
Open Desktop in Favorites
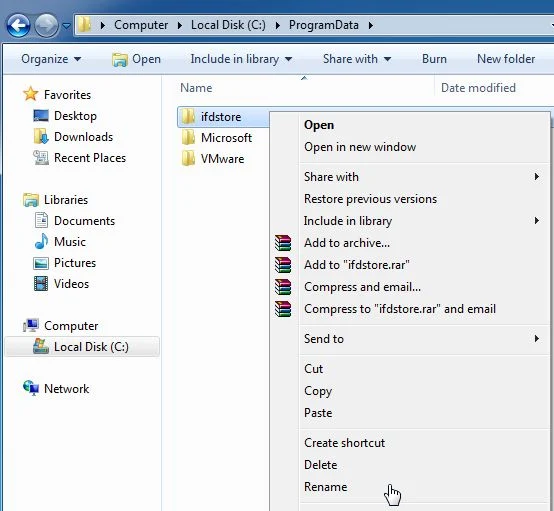tap(75, 116)
